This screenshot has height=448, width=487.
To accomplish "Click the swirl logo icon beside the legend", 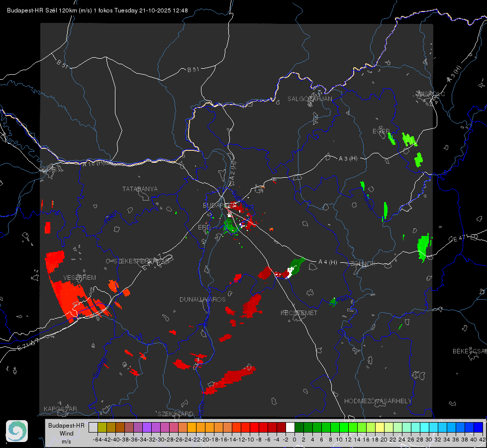I will 17,431.
